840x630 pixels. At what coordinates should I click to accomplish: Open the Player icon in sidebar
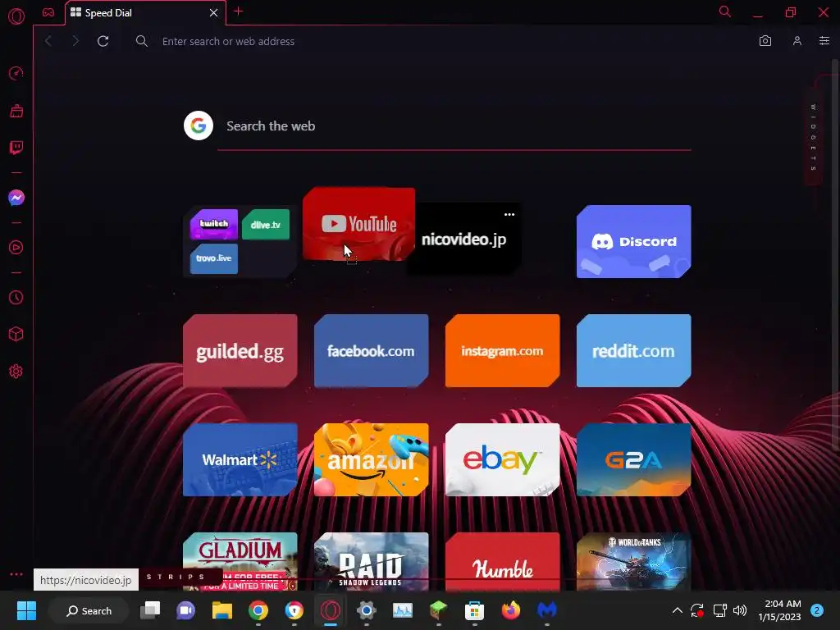(x=16, y=248)
